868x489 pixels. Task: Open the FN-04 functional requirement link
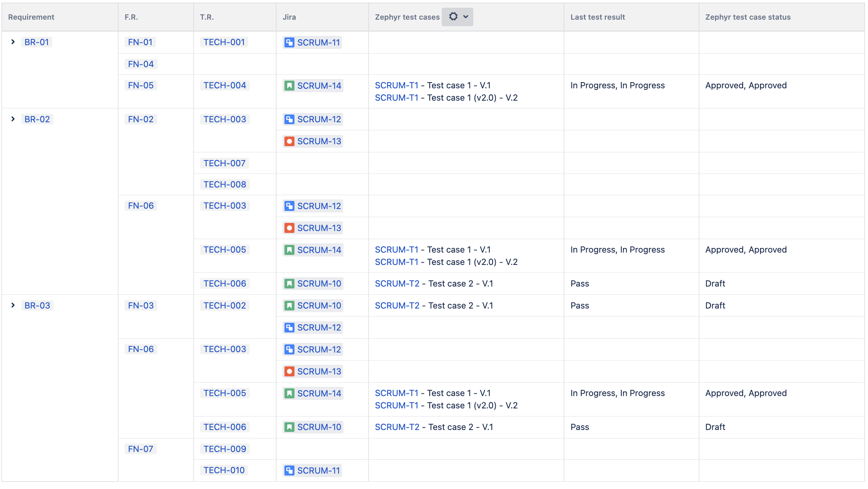(141, 64)
